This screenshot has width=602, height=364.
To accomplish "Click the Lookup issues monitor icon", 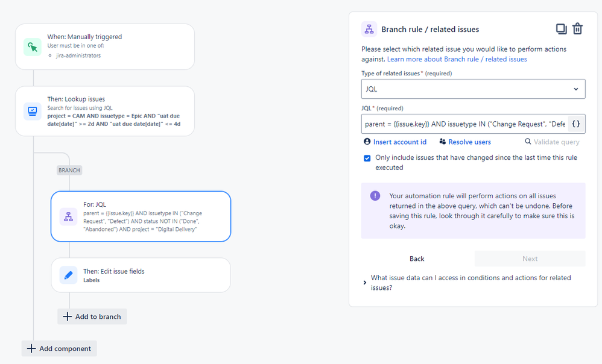I will point(33,111).
